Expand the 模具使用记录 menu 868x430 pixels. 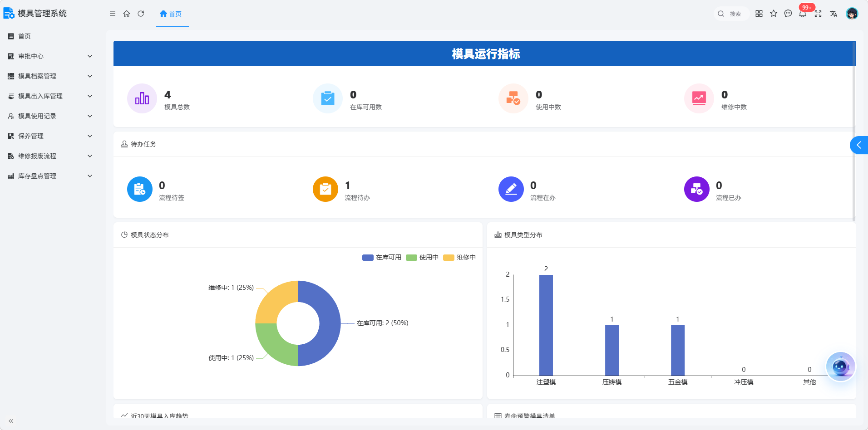click(50, 116)
